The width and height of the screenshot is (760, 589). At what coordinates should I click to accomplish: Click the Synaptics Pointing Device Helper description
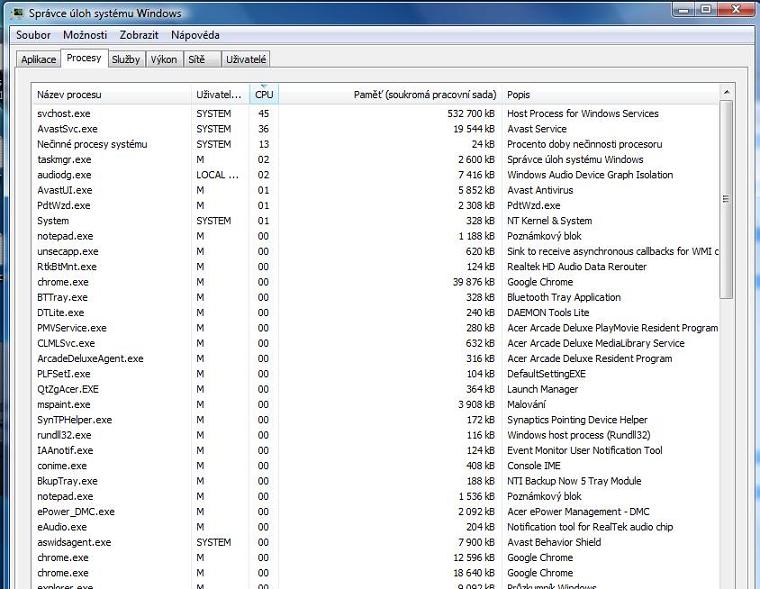(577, 420)
